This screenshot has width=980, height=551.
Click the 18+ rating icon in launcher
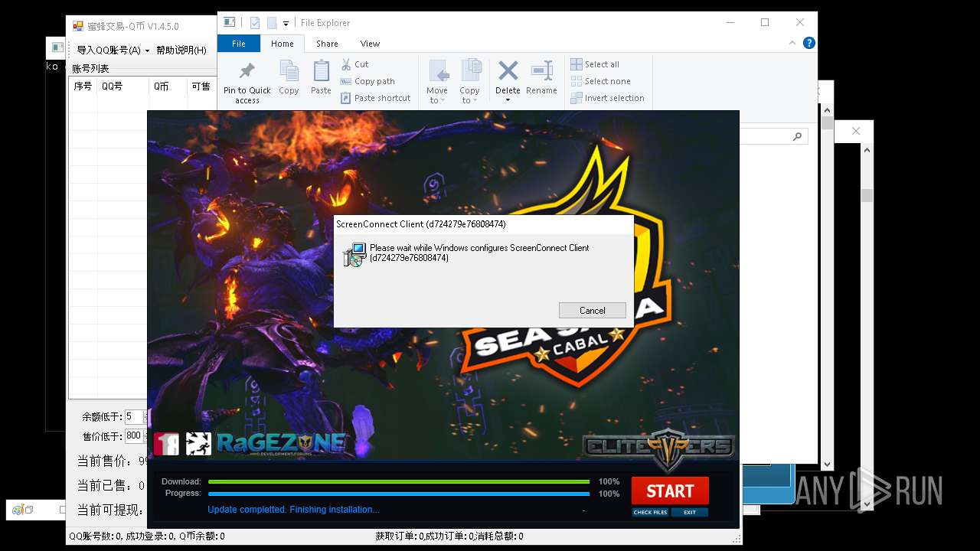[x=166, y=444]
